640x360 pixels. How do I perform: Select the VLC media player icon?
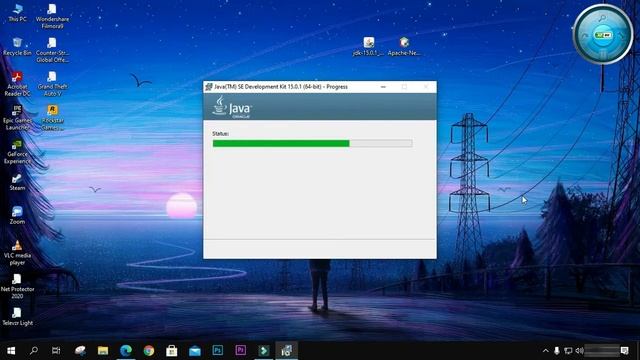point(17,253)
